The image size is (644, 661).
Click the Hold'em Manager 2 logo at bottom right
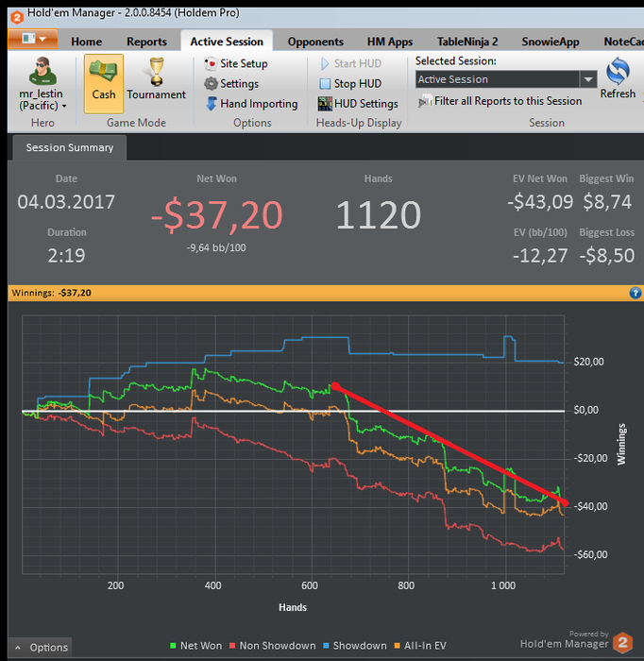point(623,643)
